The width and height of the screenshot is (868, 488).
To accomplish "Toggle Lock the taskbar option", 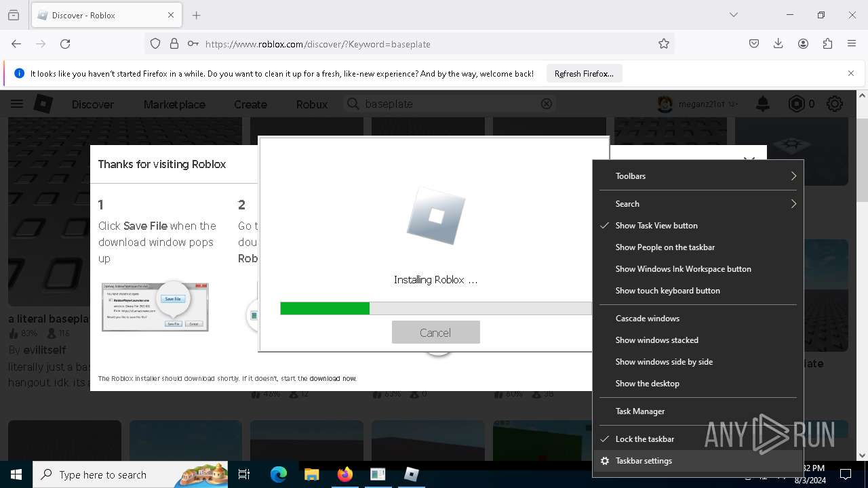I will pyautogui.click(x=698, y=439).
